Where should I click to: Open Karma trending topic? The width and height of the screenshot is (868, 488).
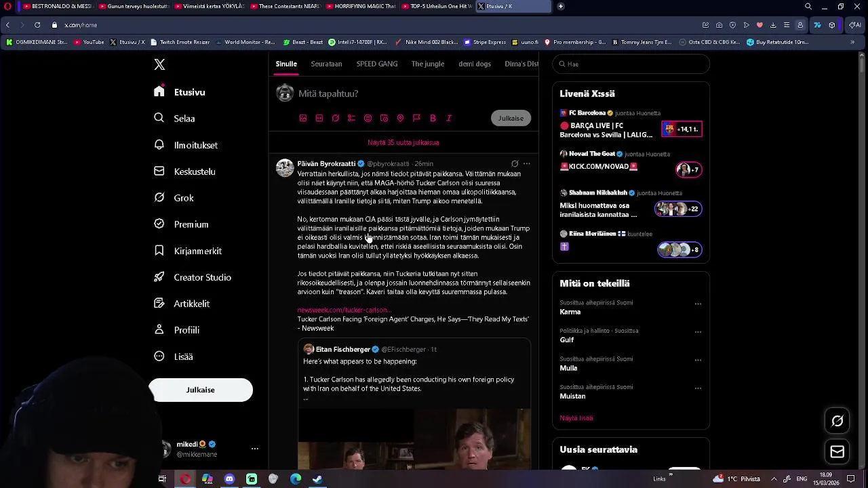[x=570, y=312]
